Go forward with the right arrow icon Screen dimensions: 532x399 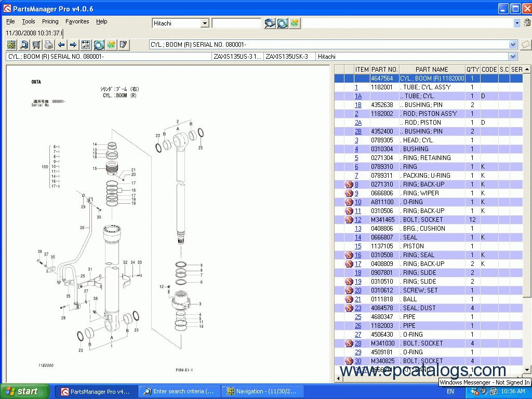[x=73, y=45]
